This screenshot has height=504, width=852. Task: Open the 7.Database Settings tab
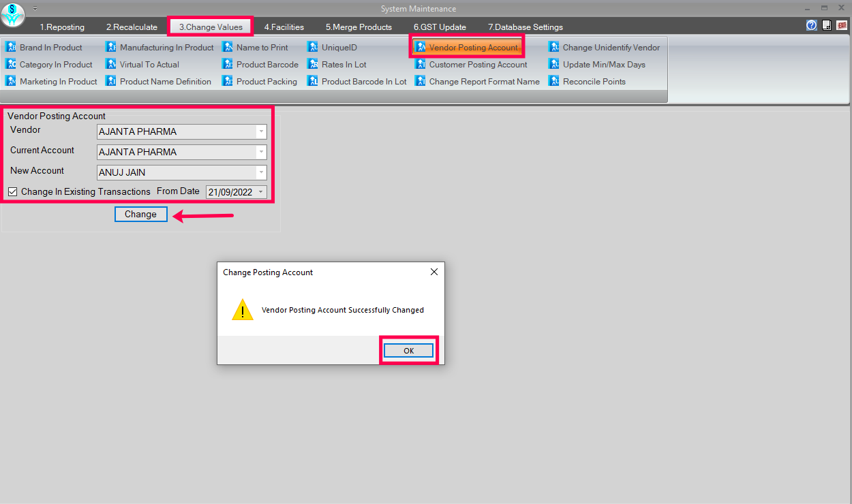click(525, 27)
